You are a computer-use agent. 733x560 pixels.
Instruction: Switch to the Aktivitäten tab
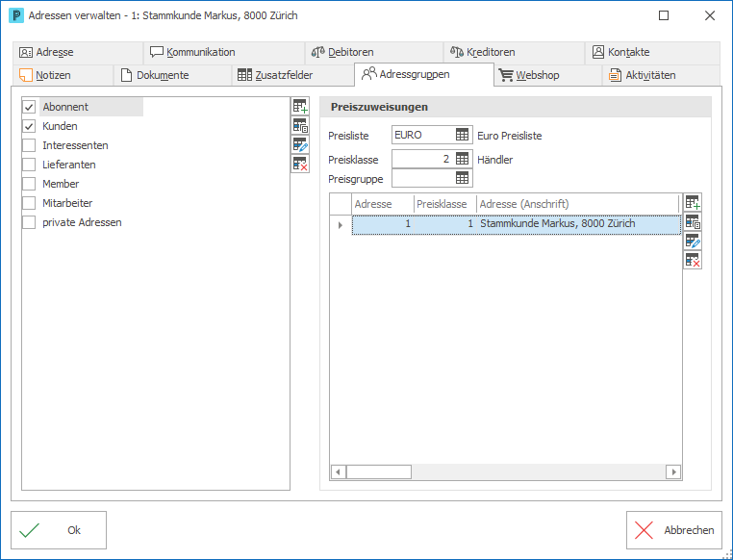[x=661, y=75]
